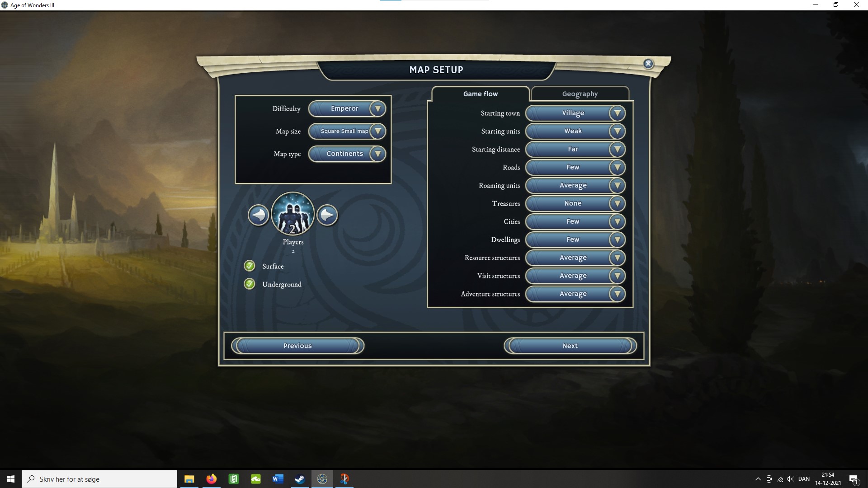This screenshot has width=868, height=488.
Task: Expand the Adventure structures dropdown
Action: (x=576, y=294)
